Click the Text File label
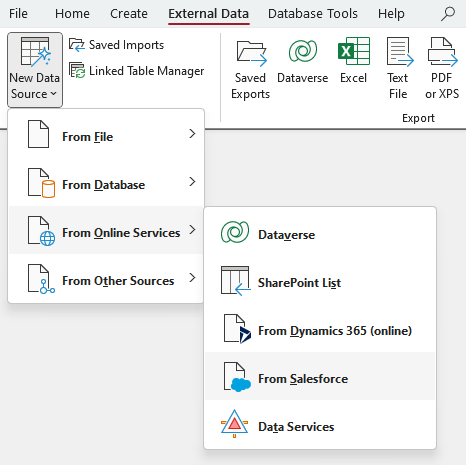This screenshot has width=466, height=465. 398,86
